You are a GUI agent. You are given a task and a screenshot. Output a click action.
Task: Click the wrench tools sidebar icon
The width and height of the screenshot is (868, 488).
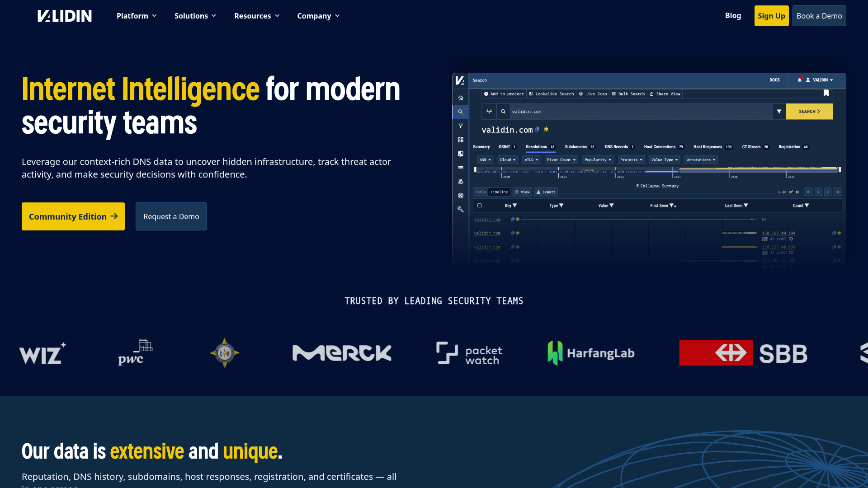(x=460, y=209)
